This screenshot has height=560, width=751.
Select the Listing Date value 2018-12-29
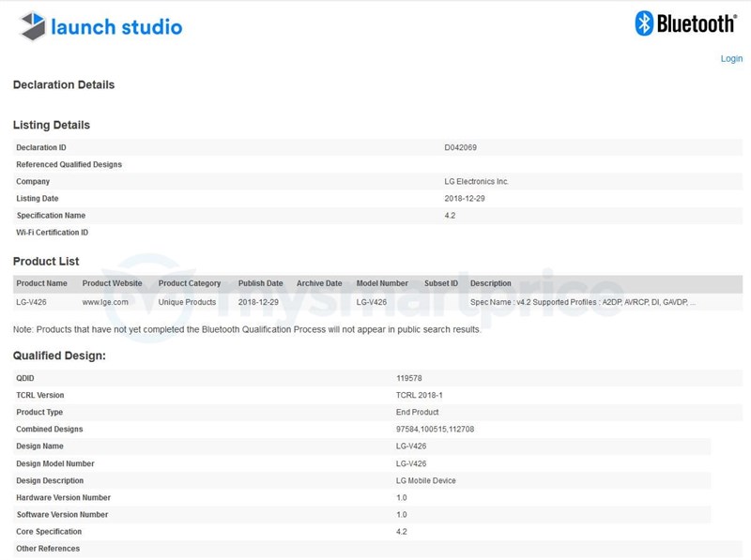[464, 199]
